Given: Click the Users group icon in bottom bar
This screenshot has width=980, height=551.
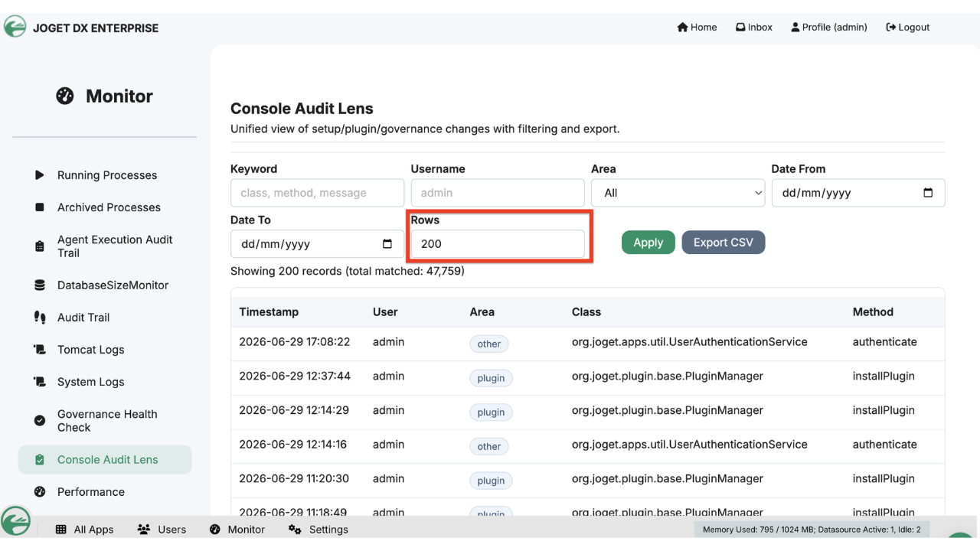Looking at the screenshot, I should tap(143, 530).
